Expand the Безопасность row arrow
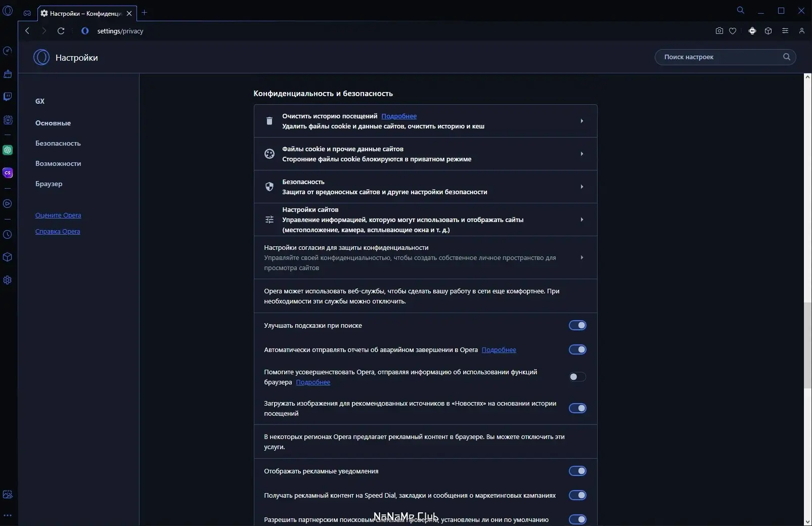This screenshot has width=812, height=526. coord(582,187)
